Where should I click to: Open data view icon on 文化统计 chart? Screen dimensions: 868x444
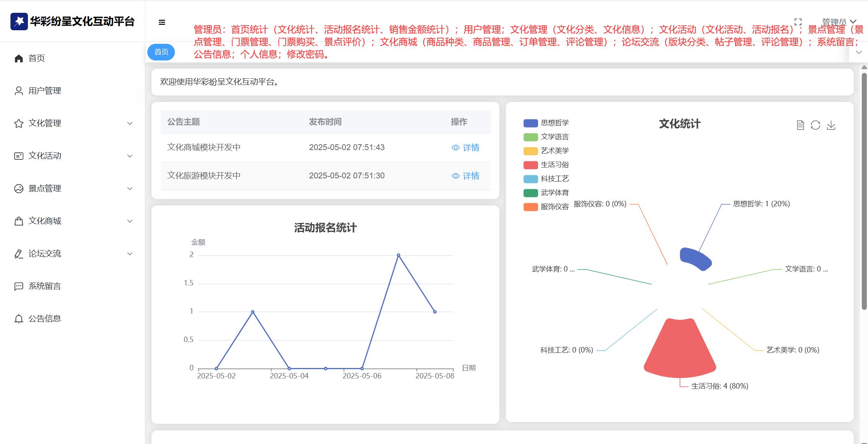[x=800, y=125]
